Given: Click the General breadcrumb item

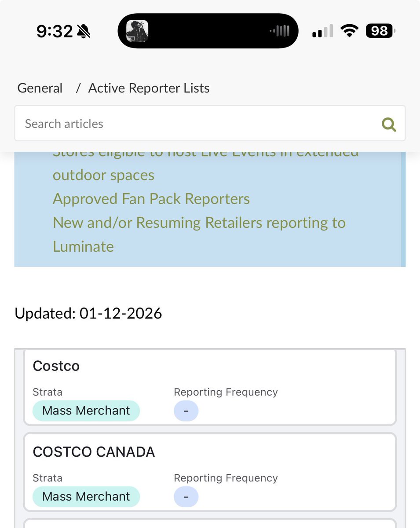Looking at the screenshot, I should click(x=40, y=88).
